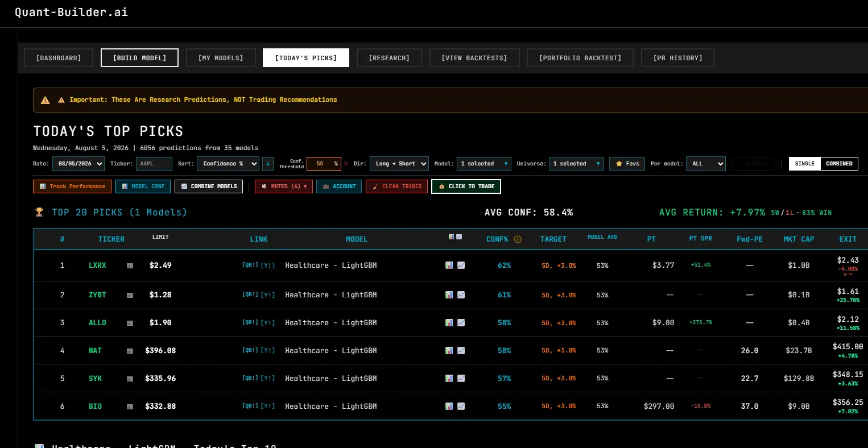Toggle the Favs star filter
This screenshot has width=868, height=448.
coord(627,164)
